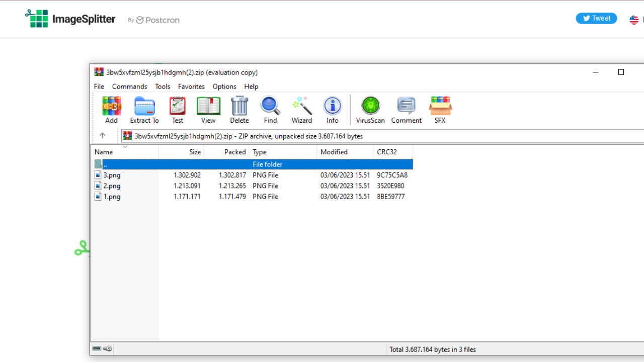The height and width of the screenshot is (362, 644).
Task: Click the 3.png file icon
Action: pos(98,175)
